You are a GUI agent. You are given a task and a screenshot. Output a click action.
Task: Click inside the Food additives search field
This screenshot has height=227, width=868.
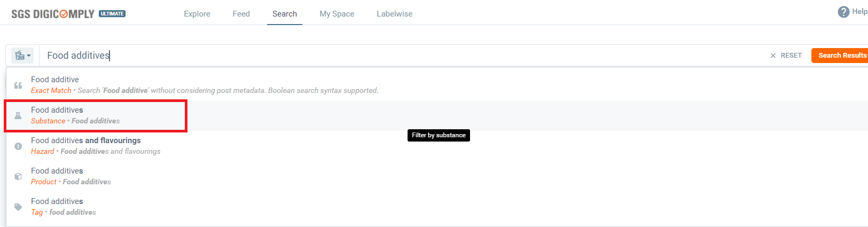(374, 56)
